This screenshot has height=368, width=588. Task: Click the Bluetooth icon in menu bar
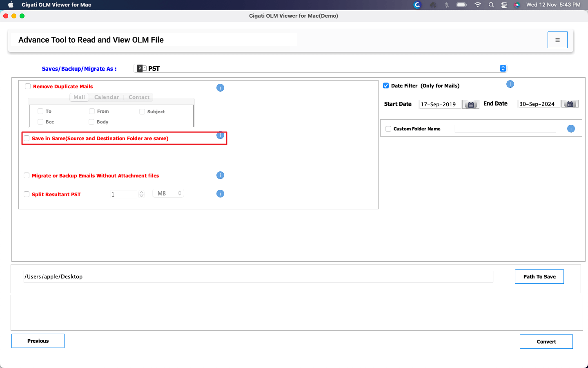click(x=447, y=5)
